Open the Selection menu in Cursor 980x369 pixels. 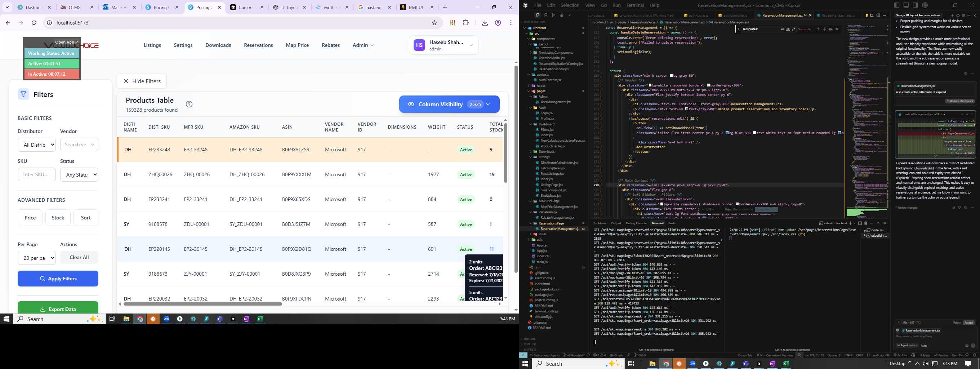click(x=570, y=5)
